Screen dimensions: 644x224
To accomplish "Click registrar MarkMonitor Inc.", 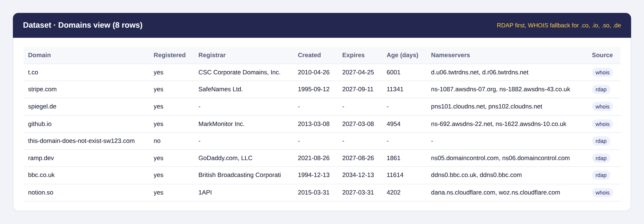I will click(x=221, y=124).
